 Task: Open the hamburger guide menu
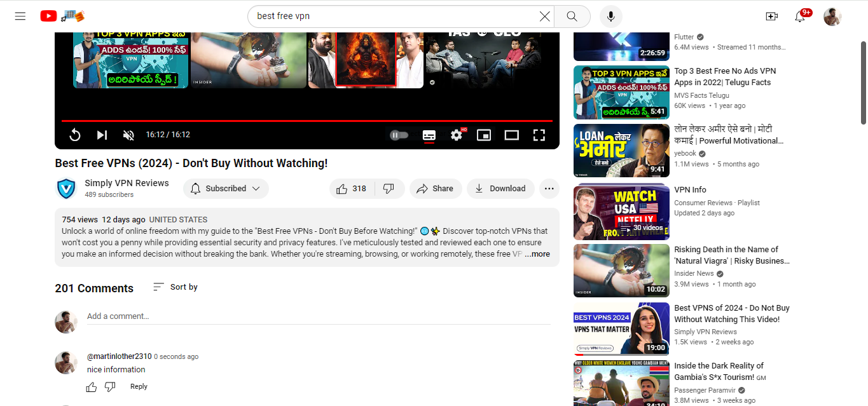point(20,16)
